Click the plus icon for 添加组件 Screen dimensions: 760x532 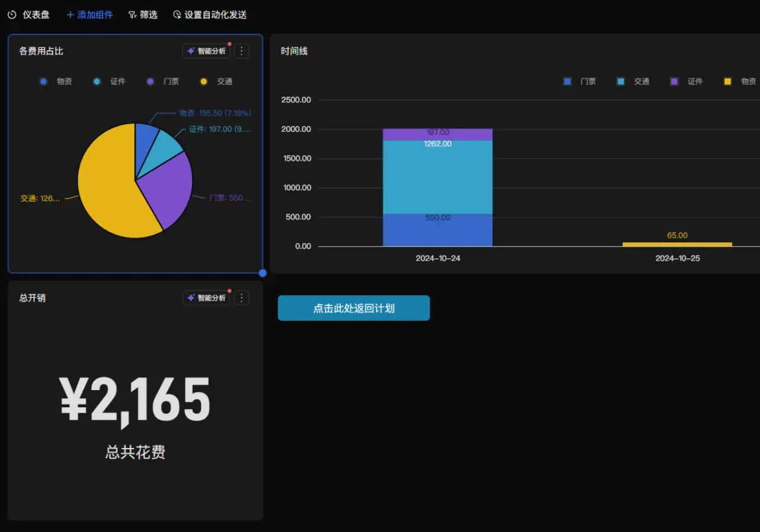pos(70,15)
